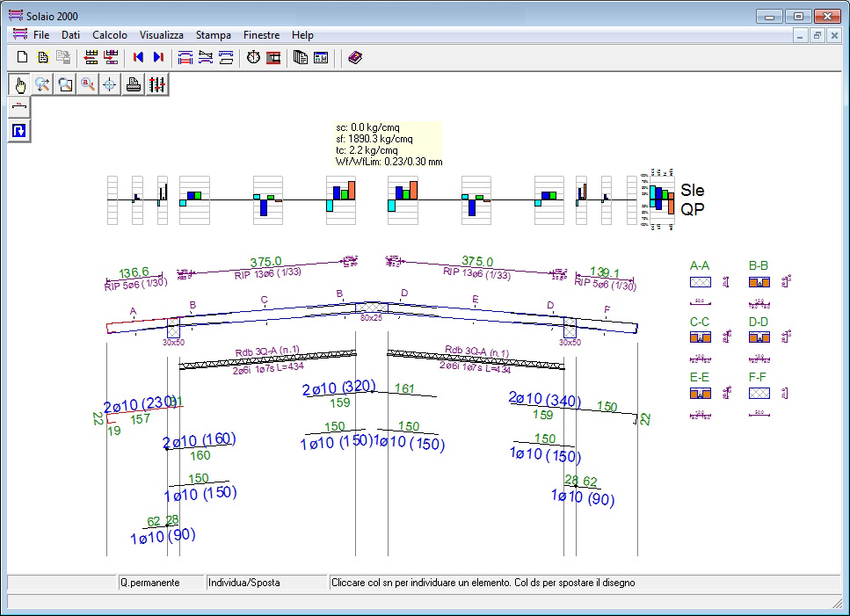Select the C-C section thumbnail
This screenshot has width=850, height=616.
700,337
